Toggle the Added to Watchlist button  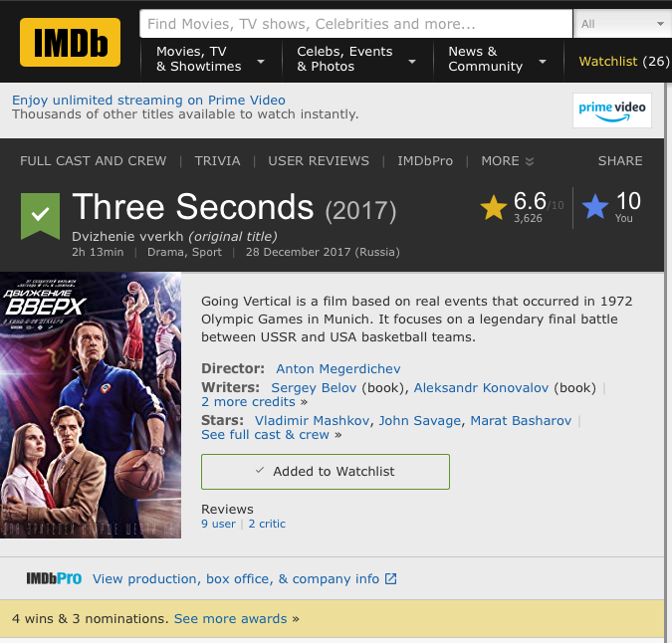point(325,471)
